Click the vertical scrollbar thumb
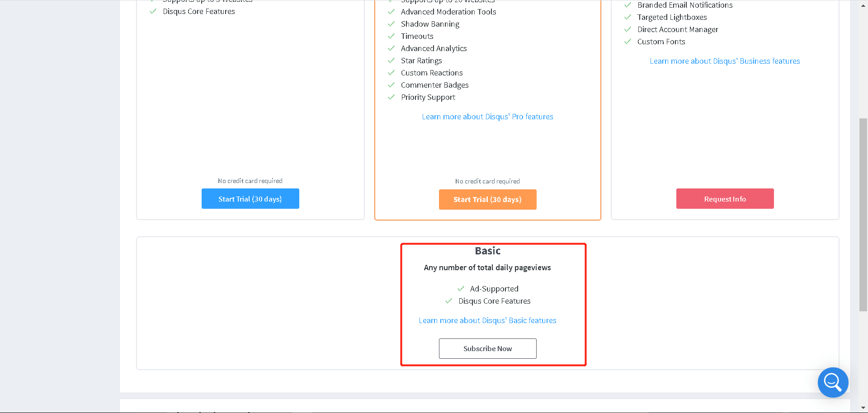Viewport: 868px width, 413px height. pos(863,215)
